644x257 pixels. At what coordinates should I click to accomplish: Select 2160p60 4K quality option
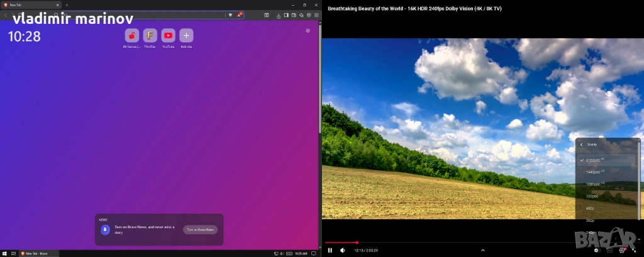tap(607, 160)
